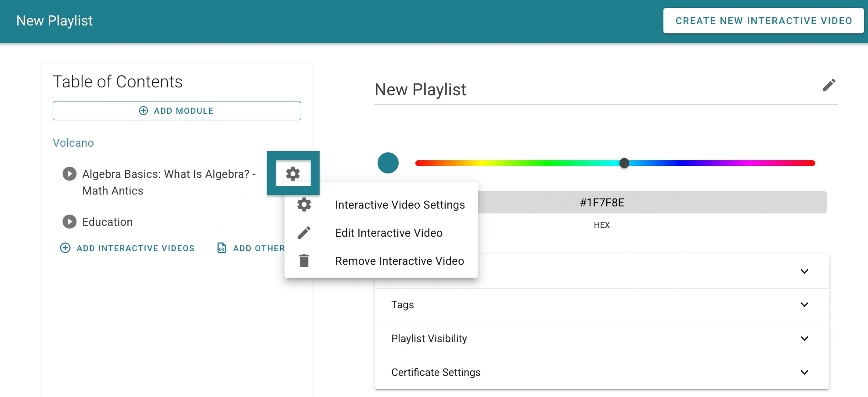This screenshot has height=397, width=868.
Task: Click the plus circle icon by Add Interactive Videos
Action: coord(65,248)
